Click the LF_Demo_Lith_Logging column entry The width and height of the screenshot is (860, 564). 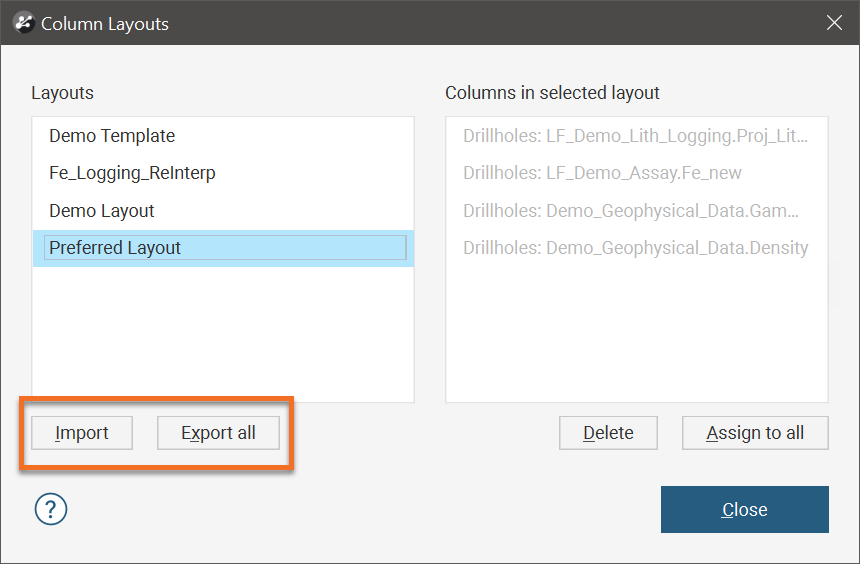pyautogui.click(x=635, y=136)
